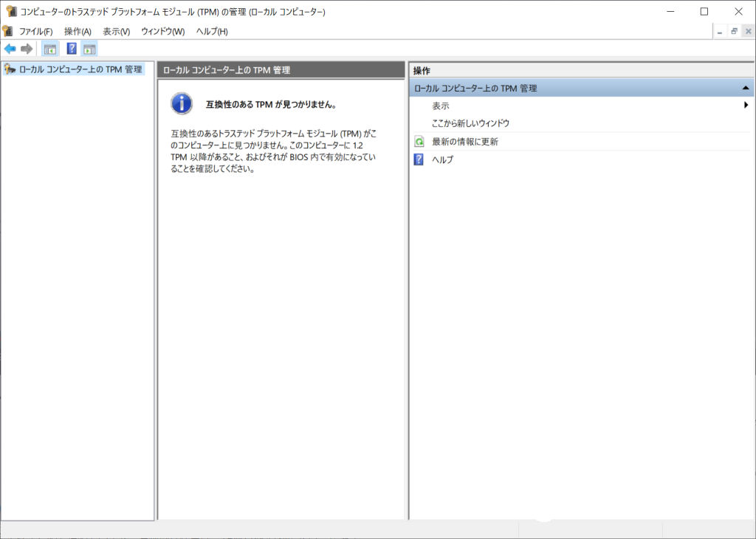756x539 pixels.
Task: Select ローカル コンピューター上の TPM 管理 tree node
Action: coord(80,69)
